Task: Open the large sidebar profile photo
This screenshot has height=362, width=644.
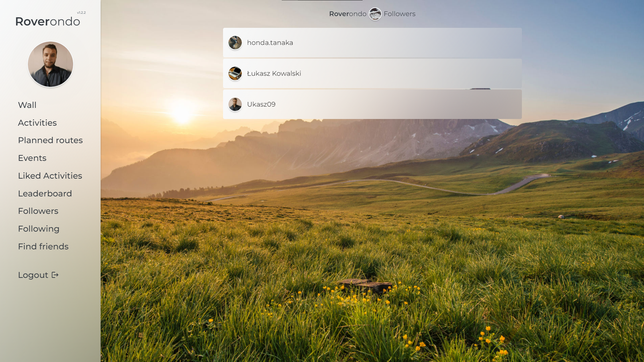Action: pyautogui.click(x=50, y=64)
